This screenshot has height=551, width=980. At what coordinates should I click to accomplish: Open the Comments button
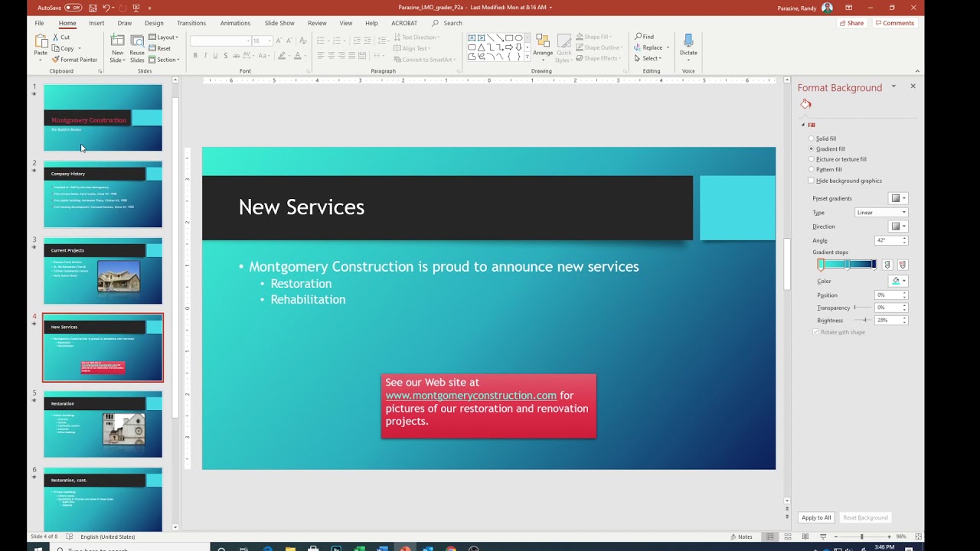[894, 23]
